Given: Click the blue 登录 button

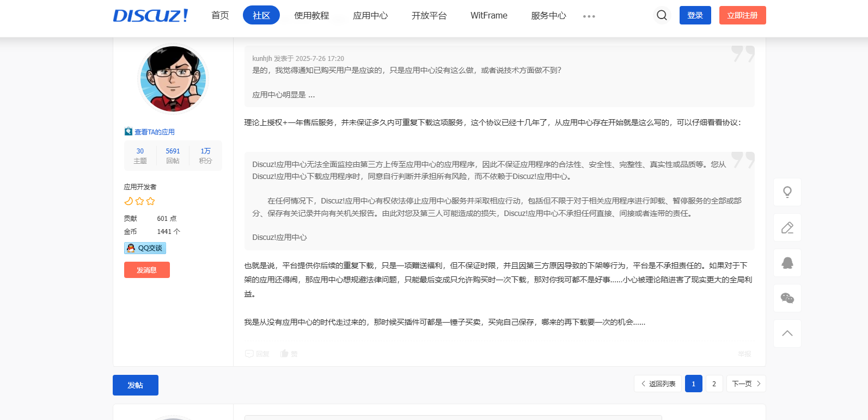Looking at the screenshot, I should click(x=695, y=15).
